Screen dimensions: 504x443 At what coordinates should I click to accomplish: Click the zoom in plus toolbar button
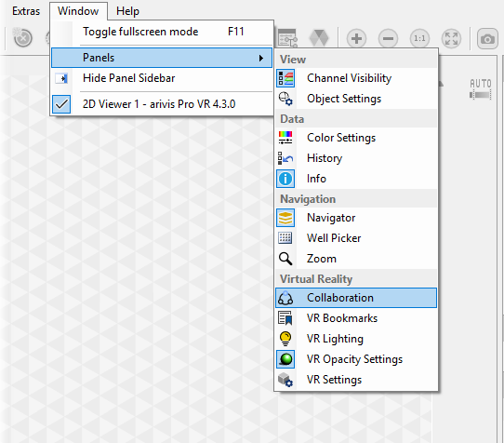(356, 38)
